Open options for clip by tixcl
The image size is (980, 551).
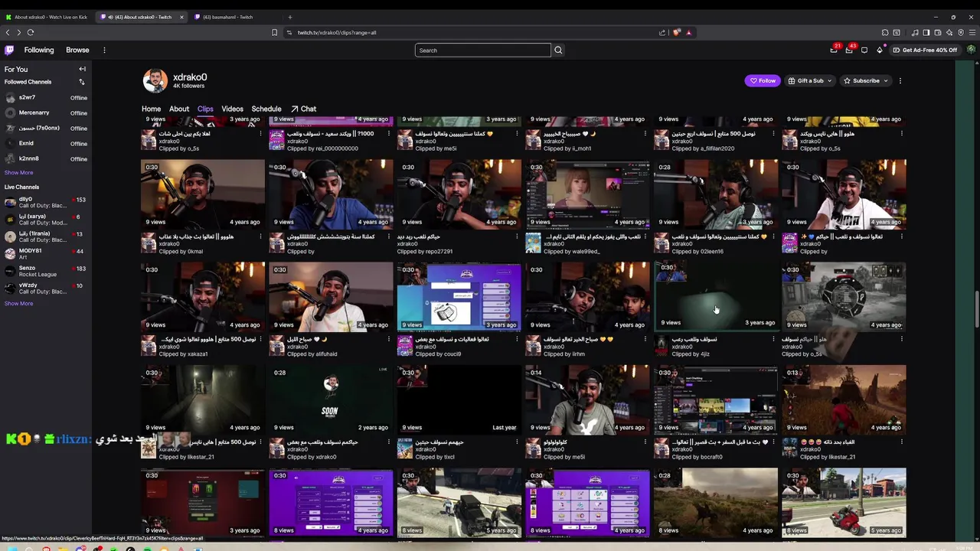(x=517, y=442)
